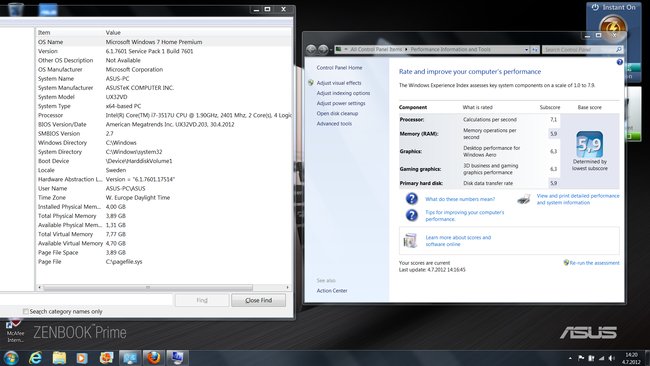Click the Open disk cleanup link
650x366 pixels.
(x=337, y=114)
